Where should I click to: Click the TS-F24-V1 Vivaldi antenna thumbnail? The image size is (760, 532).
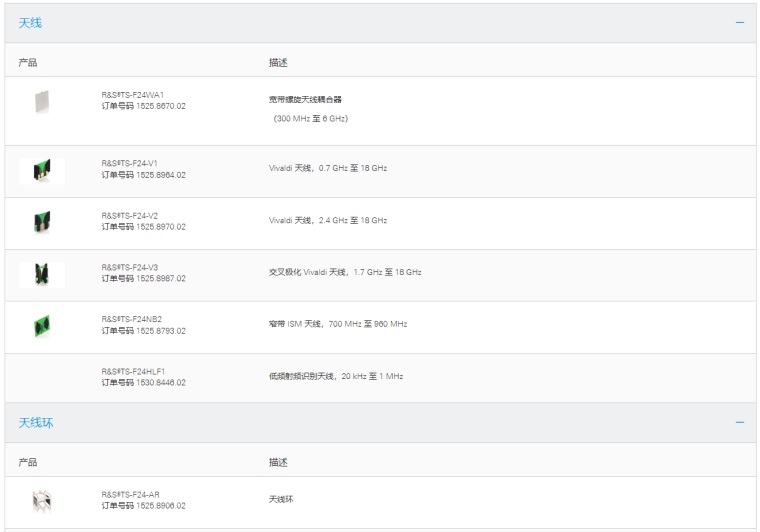(41, 171)
